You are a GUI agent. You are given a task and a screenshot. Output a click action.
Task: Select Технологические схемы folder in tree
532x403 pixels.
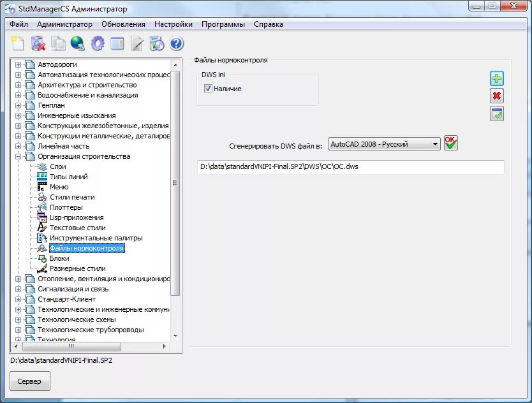pos(77,319)
